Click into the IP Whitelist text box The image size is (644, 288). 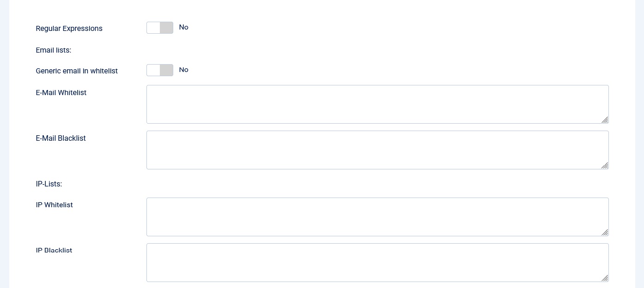tap(377, 217)
